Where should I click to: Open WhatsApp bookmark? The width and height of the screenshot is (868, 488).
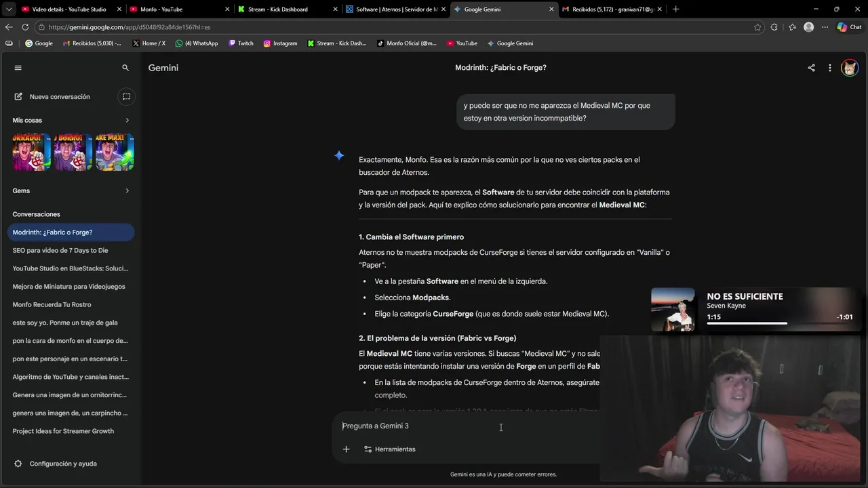point(197,43)
